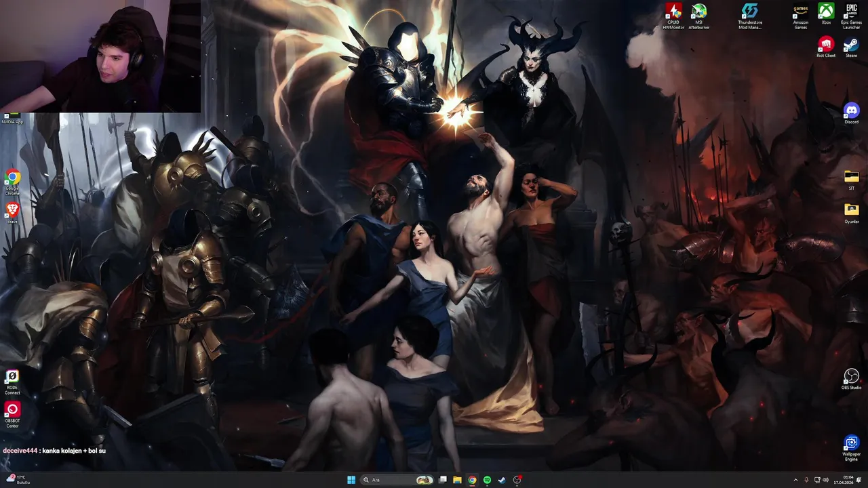Image resolution: width=868 pixels, height=488 pixels.
Task: Open the Xbox desktop icon
Action: pyautogui.click(x=826, y=14)
